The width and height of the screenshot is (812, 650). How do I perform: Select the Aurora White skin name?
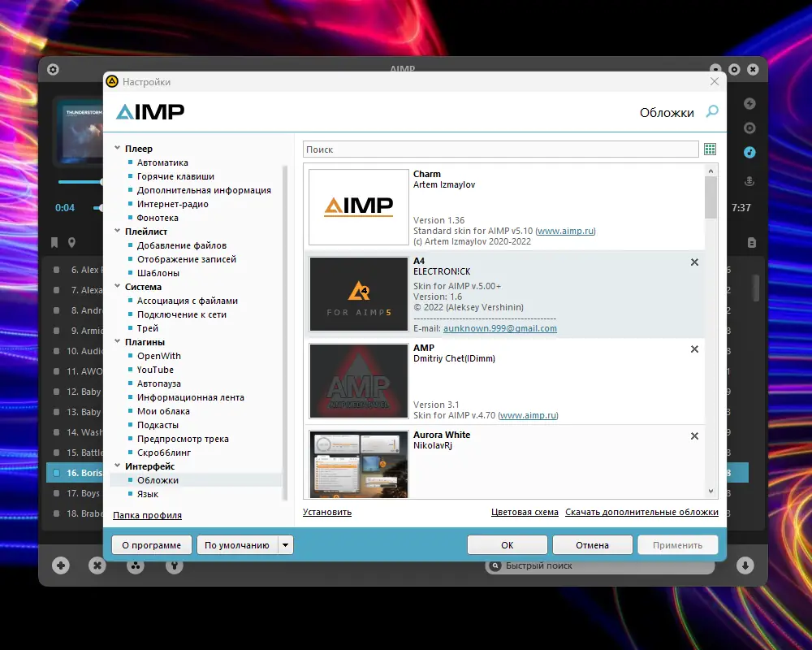(442, 435)
